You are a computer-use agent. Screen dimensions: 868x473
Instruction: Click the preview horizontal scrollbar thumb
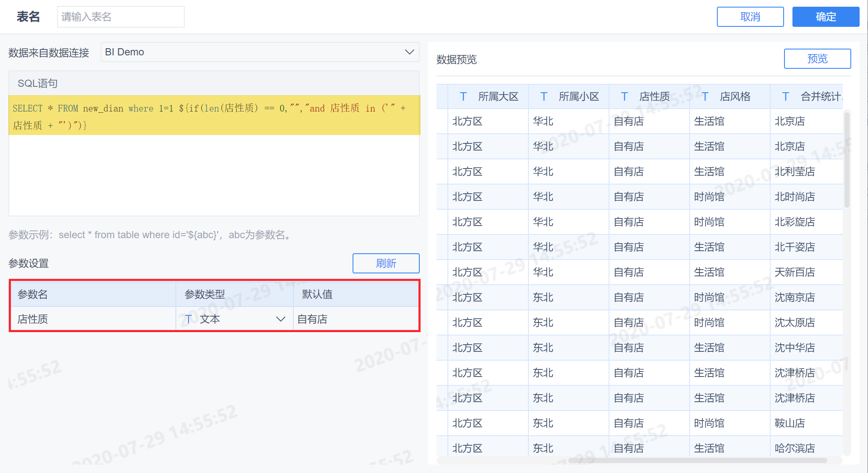point(697,460)
